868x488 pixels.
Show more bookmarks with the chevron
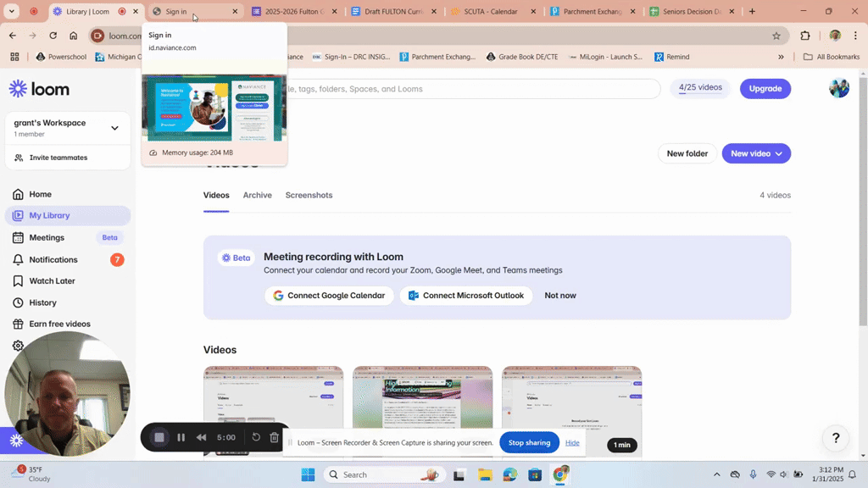(781, 57)
